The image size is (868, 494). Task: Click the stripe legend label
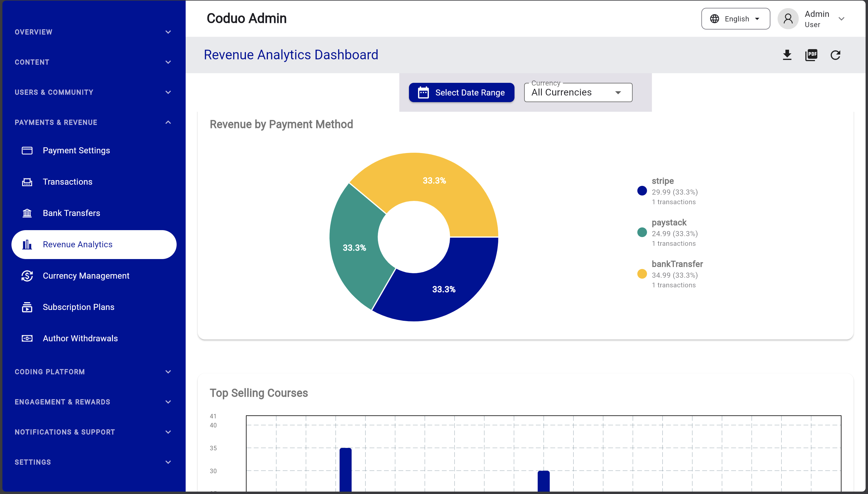[663, 181]
